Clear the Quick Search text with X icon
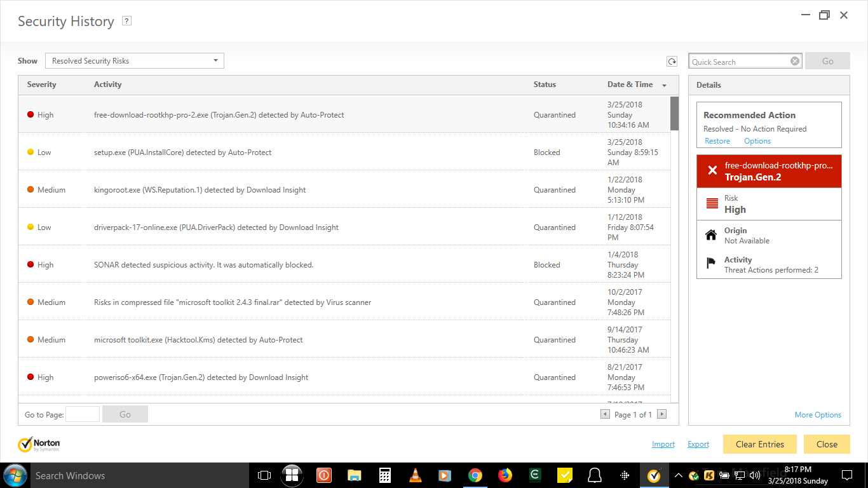 (795, 61)
